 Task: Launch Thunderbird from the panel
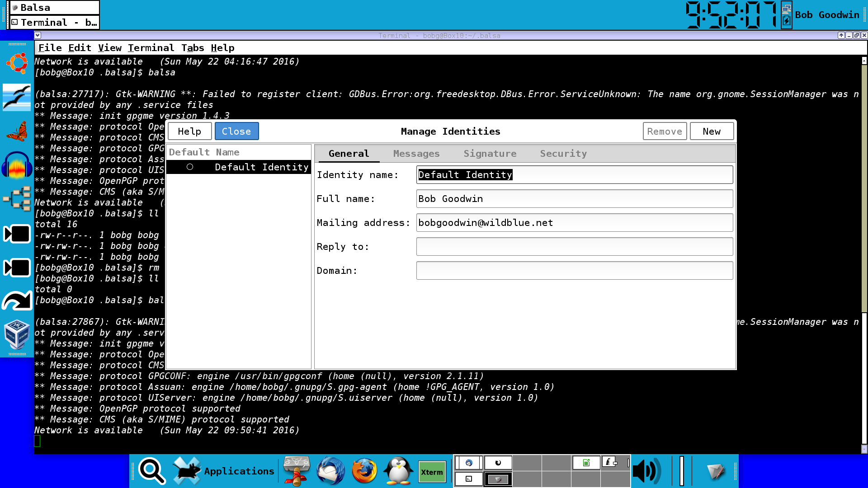pyautogui.click(x=330, y=471)
